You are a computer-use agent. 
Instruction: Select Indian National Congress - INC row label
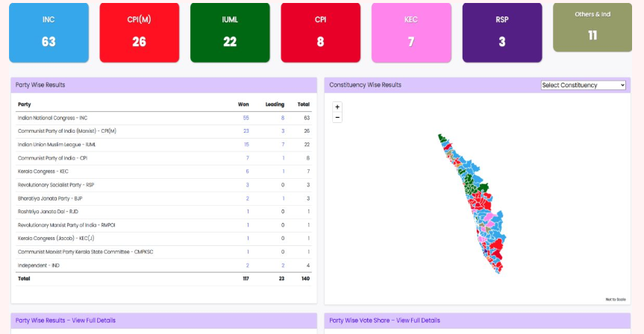click(x=52, y=118)
